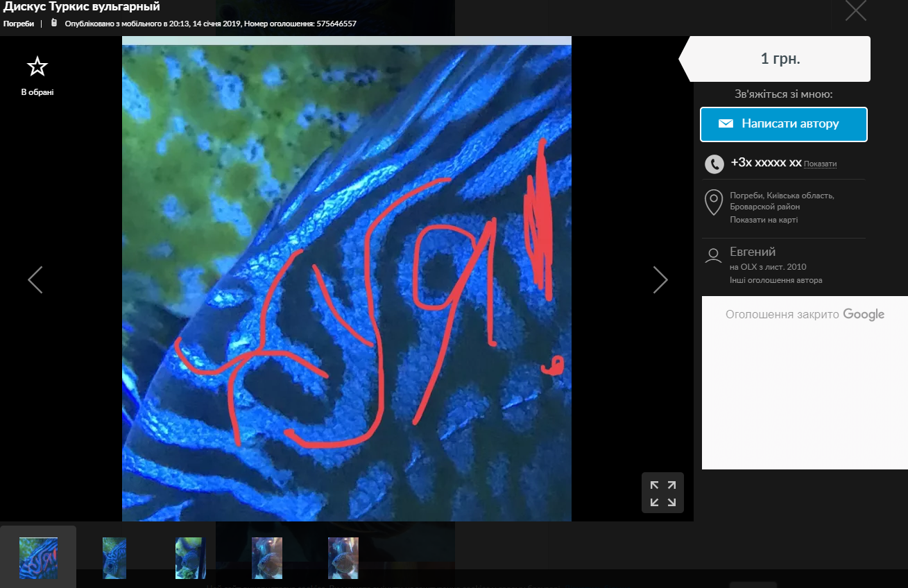Click the seller profile avatar icon
Viewport: 908px width, 588px height.
click(713, 255)
